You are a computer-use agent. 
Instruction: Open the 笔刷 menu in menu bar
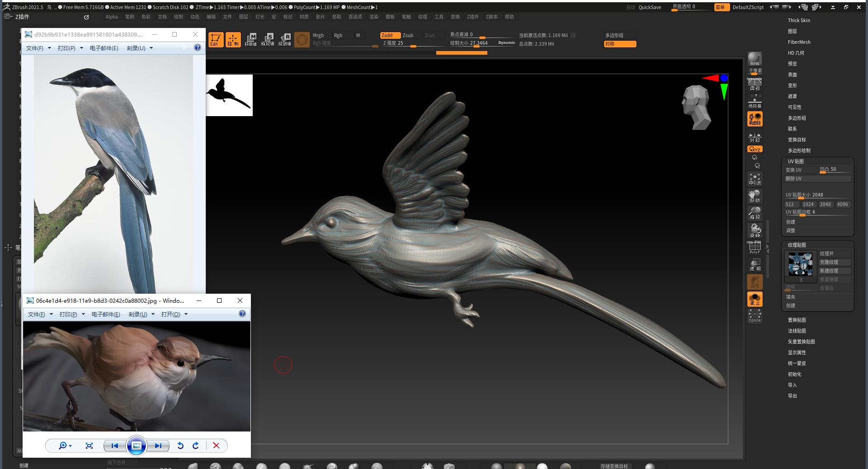[130, 17]
